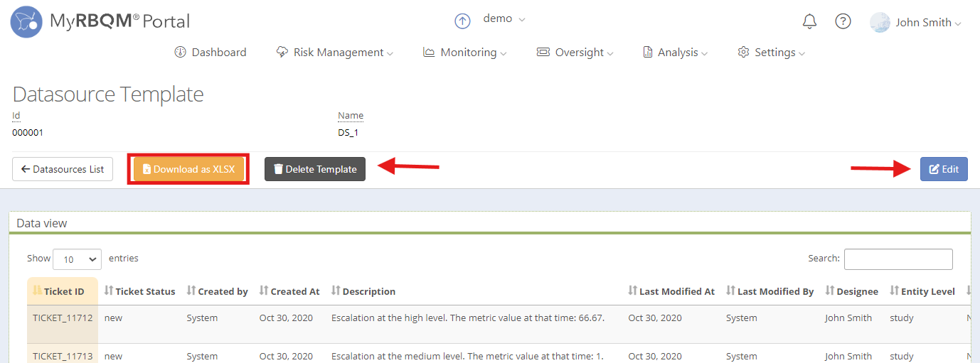Change the Show entries count dropdown
This screenshot has width=980, height=363.
[77, 259]
